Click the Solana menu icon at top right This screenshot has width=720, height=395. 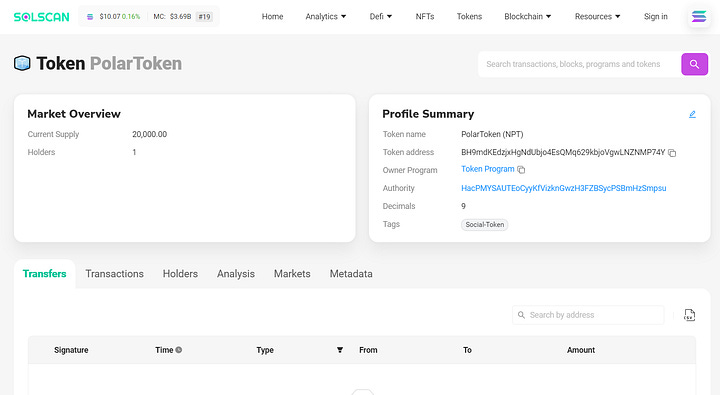(x=699, y=17)
